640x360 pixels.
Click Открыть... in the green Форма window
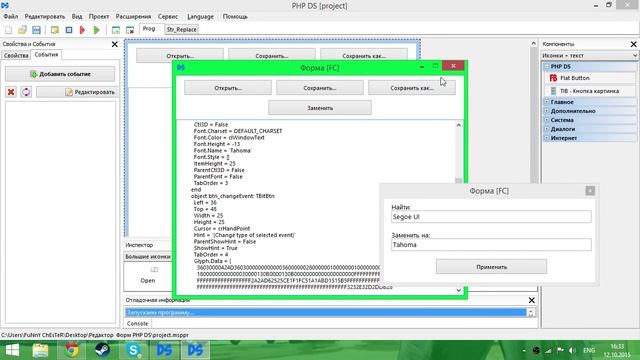click(228, 88)
